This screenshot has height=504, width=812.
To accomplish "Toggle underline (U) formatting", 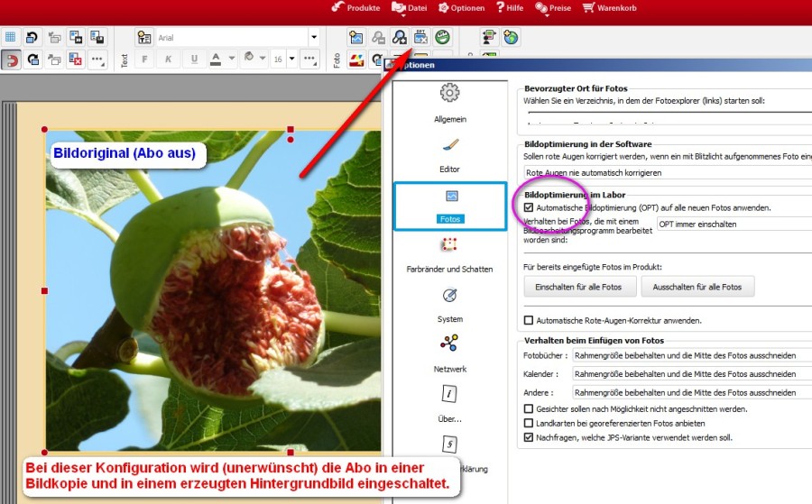I will click(x=194, y=59).
